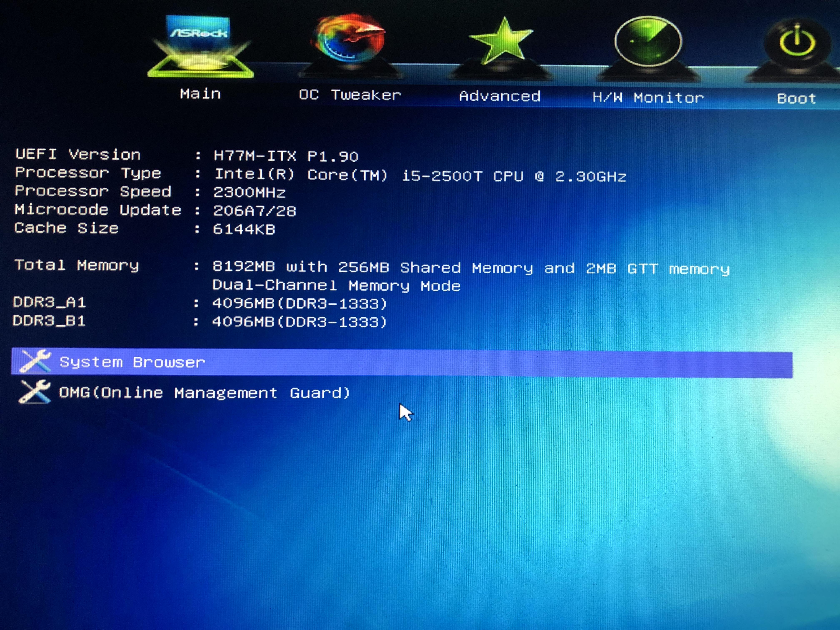Click the Processor Type i5-2500T value
The image size is (840, 630).
420,175
